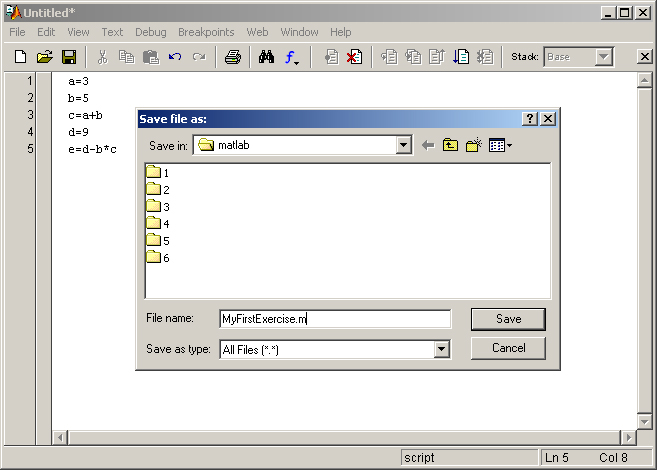Redo the edit using the toolbar arrow
Screen dimensions: 657x470
tap(199, 57)
